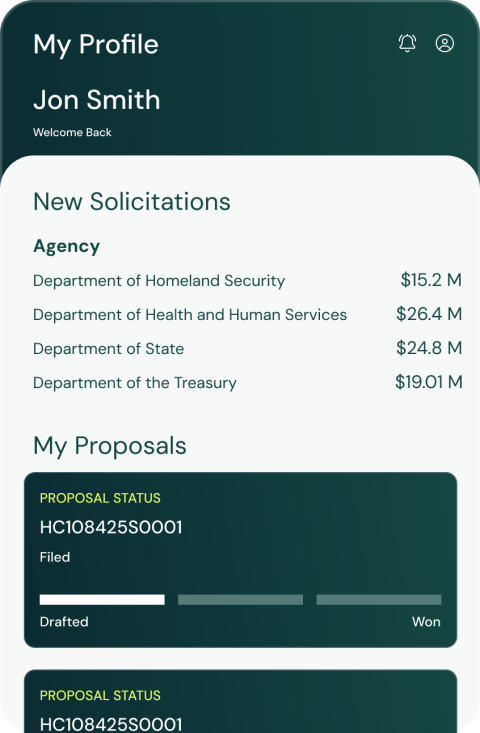
Task: Open notifications with the bell icon
Action: [x=407, y=43]
